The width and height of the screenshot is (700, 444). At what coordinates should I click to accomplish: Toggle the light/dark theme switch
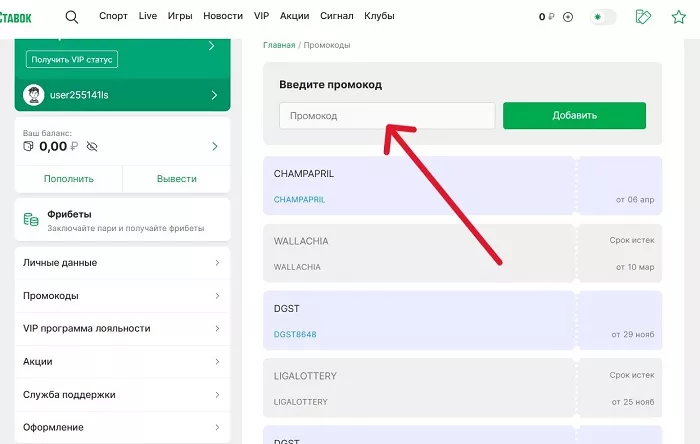603,17
